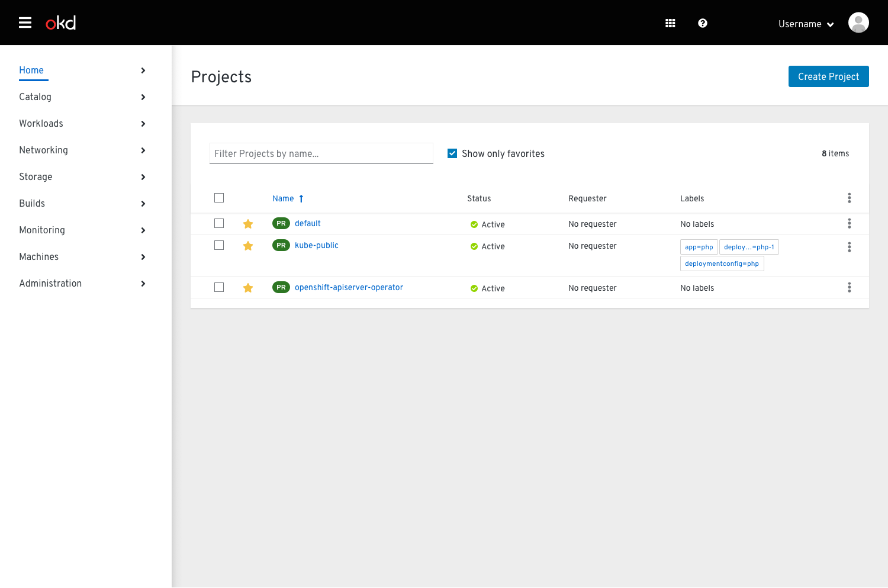Expand the Catalog nav chevron

pos(143,97)
